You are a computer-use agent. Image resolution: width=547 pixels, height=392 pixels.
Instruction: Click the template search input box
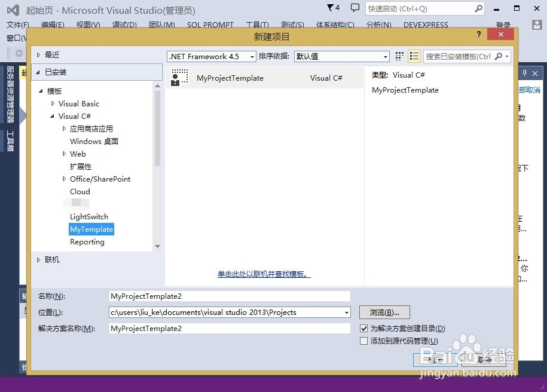point(459,56)
